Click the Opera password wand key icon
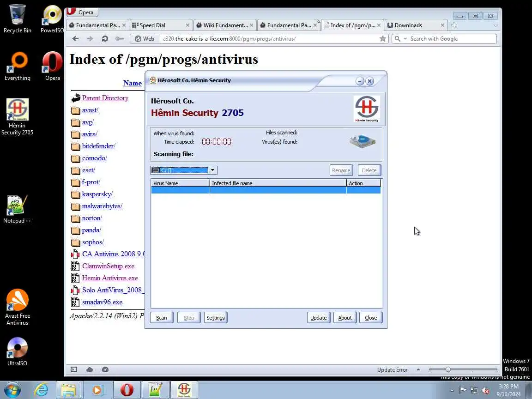The height and width of the screenshot is (399, 532). (120, 39)
